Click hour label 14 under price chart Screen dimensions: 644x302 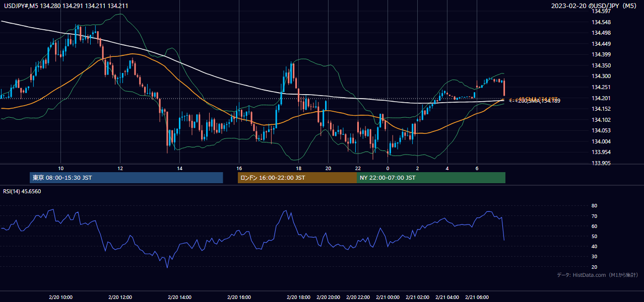click(179, 168)
